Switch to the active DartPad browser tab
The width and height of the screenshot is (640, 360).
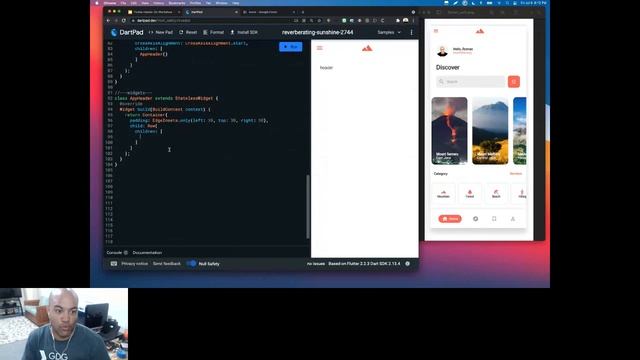[x=211, y=12]
